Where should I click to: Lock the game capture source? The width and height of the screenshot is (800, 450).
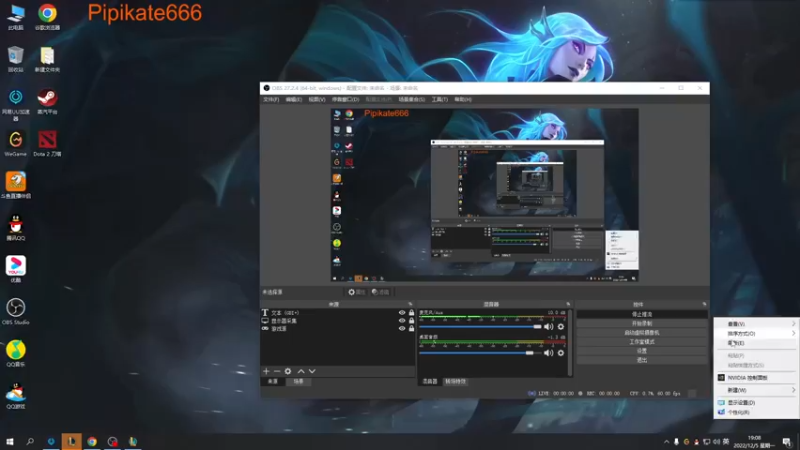[x=411, y=329]
